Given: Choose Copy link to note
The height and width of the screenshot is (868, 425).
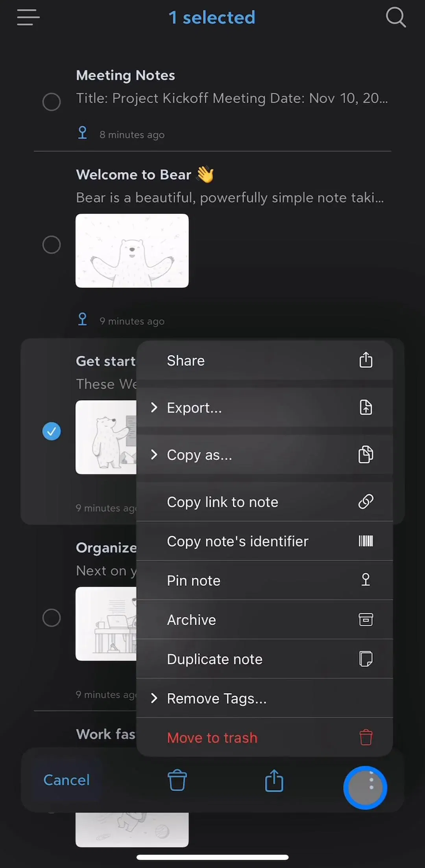Looking at the screenshot, I should tap(264, 502).
